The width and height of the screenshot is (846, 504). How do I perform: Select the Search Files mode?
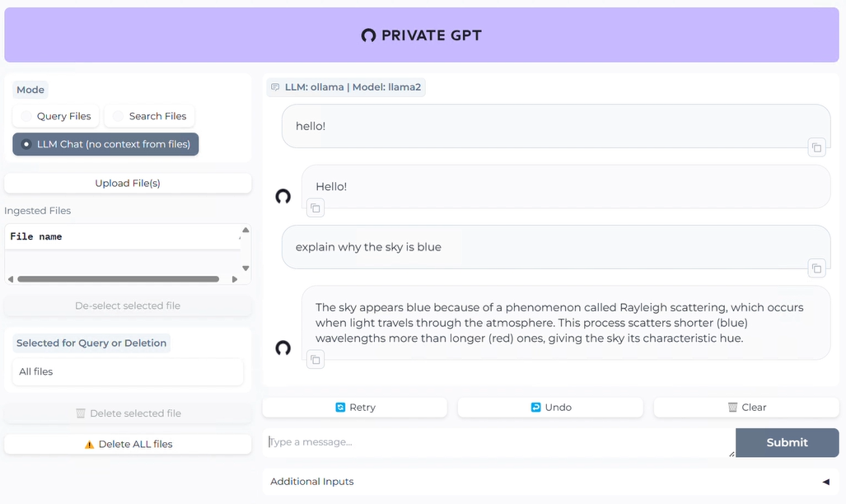coord(149,116)
